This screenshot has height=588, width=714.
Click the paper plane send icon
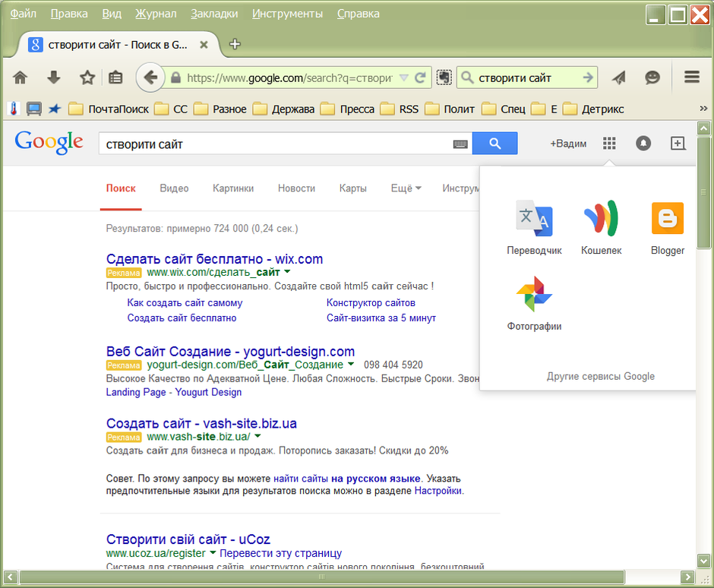(618, 78)
